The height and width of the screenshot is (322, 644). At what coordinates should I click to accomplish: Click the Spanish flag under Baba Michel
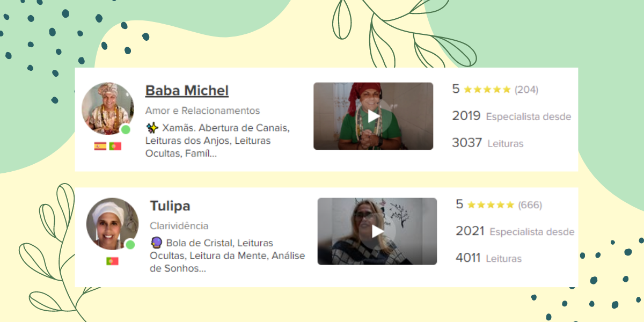click(100, 146)
